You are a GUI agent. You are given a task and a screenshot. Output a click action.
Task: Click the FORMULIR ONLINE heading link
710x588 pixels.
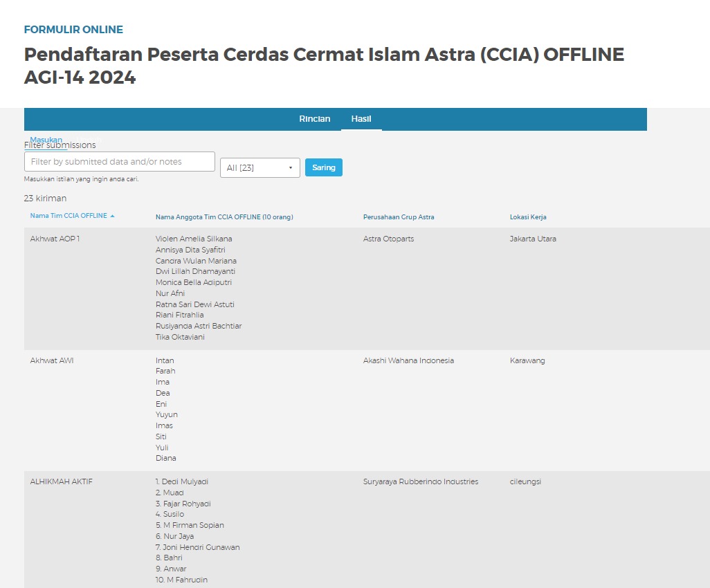coord(73,30)
